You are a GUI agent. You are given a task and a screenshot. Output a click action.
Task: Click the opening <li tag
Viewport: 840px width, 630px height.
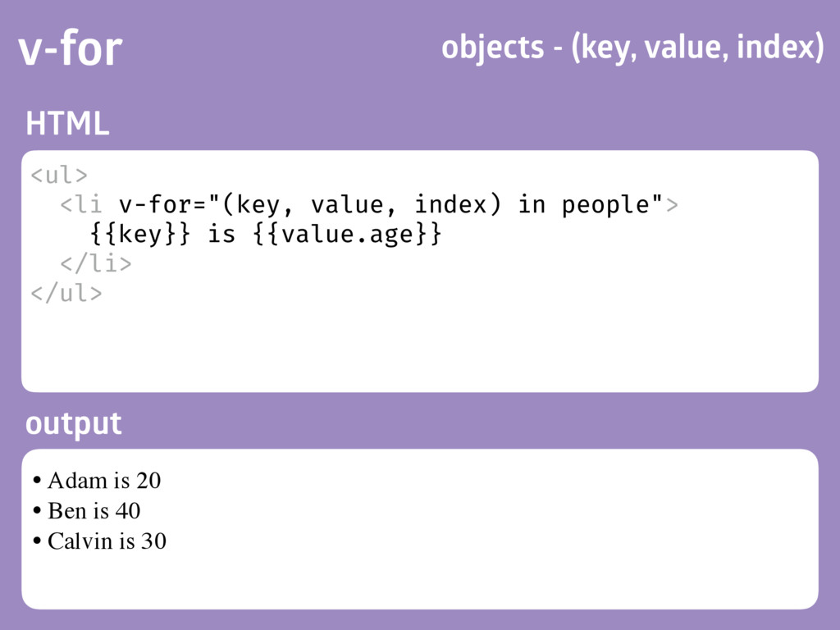tap(81, 204)
